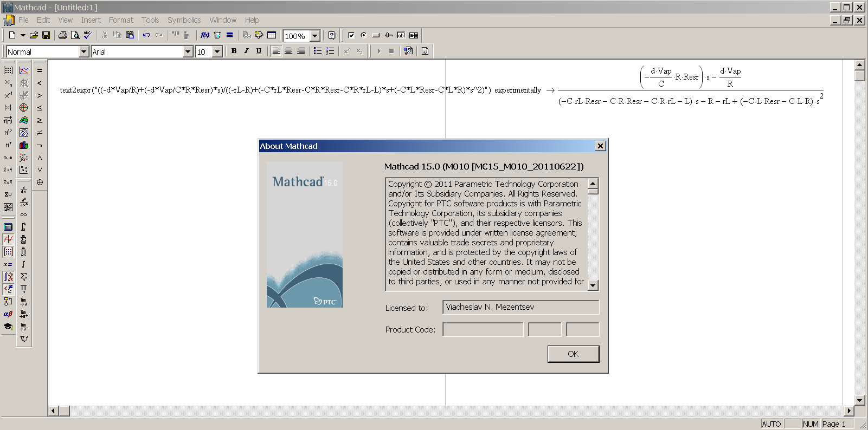The width and height of the screenshot is (868, 430).
Task: Set paragraph alignment to right
Action: pos(301,51)
